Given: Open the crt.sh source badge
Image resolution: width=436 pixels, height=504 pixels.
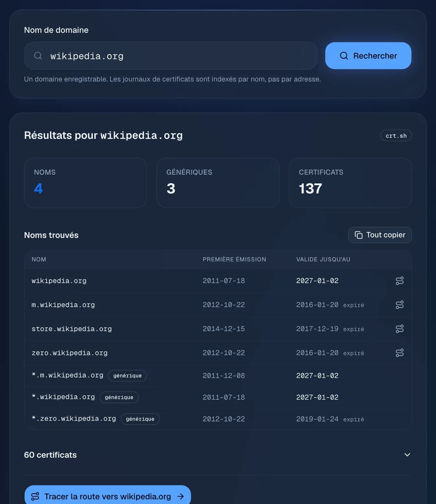Looking at the screenshot, I should [396, 136].
